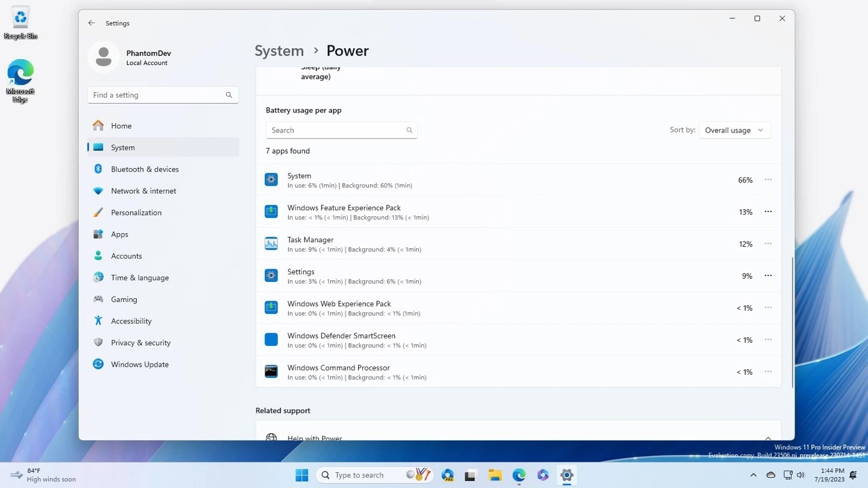868x488 pixels.
Task: Launch Microsoft Edge from the taskbar
Action: (x=518, y=475)
